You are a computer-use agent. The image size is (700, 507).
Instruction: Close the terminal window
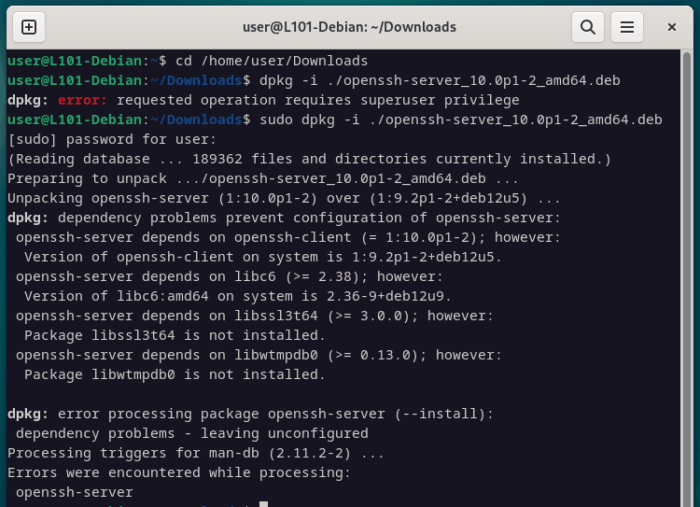(x=671, y=27)
